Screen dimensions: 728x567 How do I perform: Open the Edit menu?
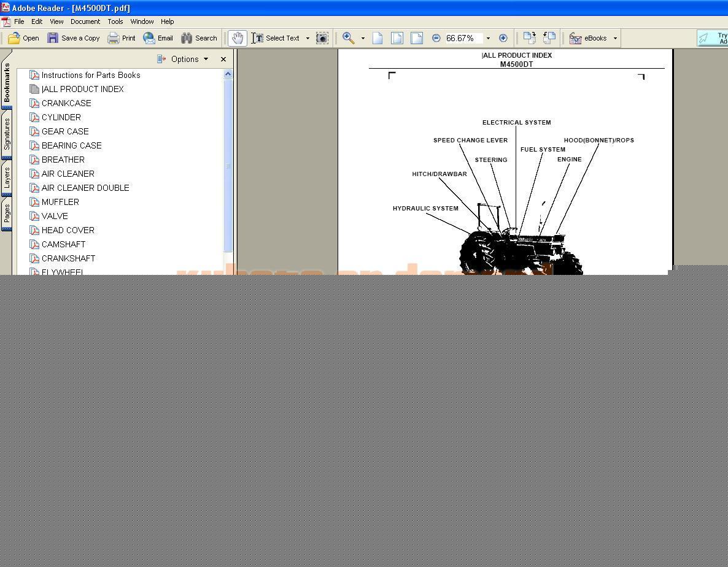37,21
